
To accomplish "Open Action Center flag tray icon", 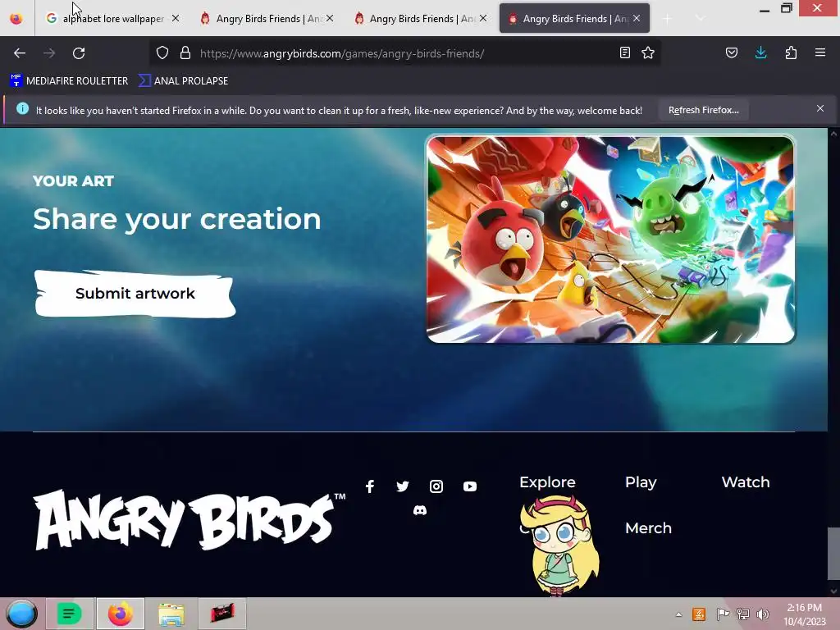I will (x=722, y=614).
